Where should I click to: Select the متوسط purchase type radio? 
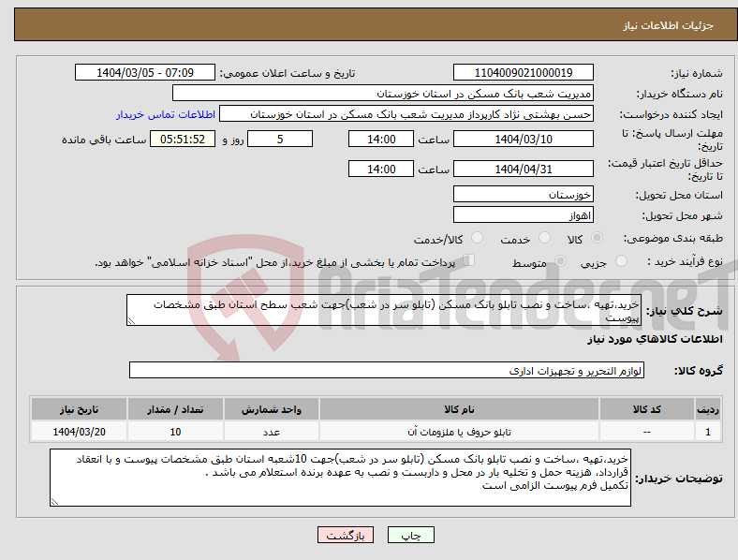561,260
